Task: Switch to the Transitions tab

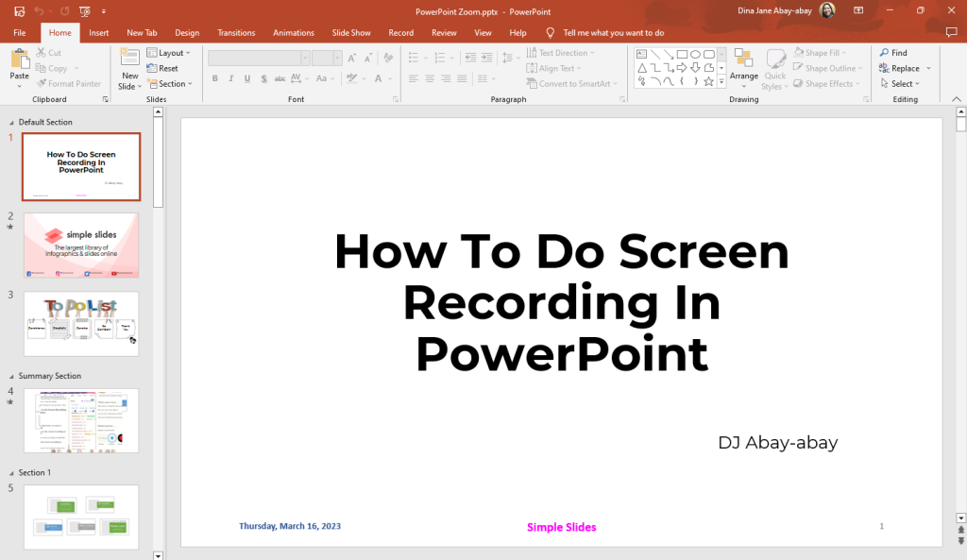Action: coord(236,33)
